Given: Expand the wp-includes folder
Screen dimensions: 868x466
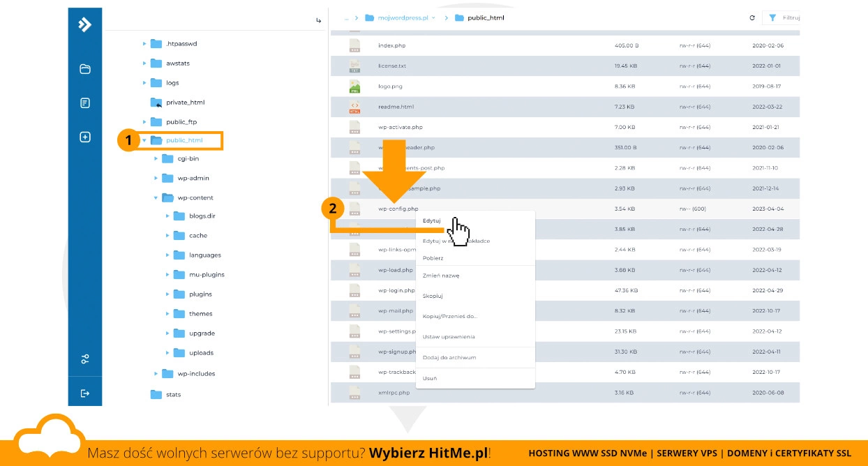Looking at the screenshot, I should [x=156, y=373].
